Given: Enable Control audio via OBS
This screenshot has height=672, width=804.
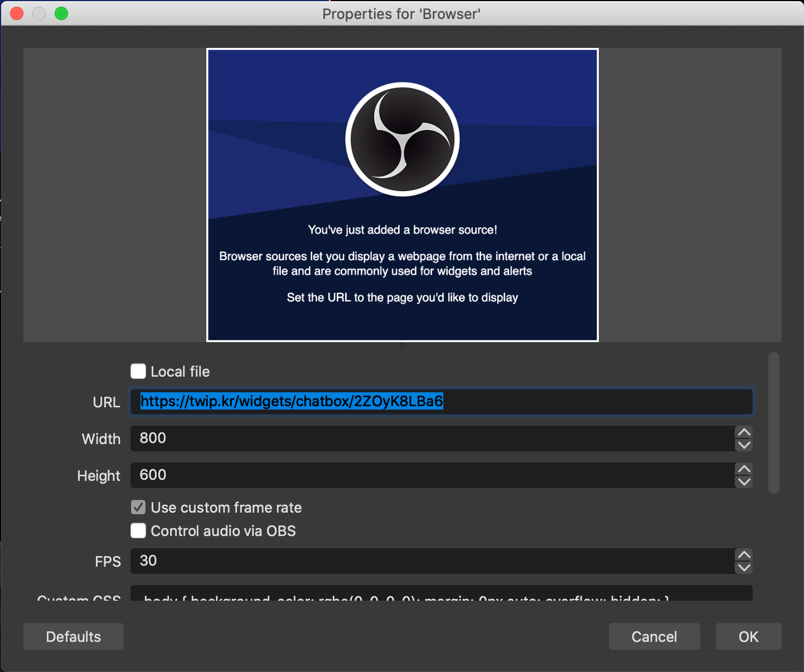Looking at the screenshot, I should 138,530.
